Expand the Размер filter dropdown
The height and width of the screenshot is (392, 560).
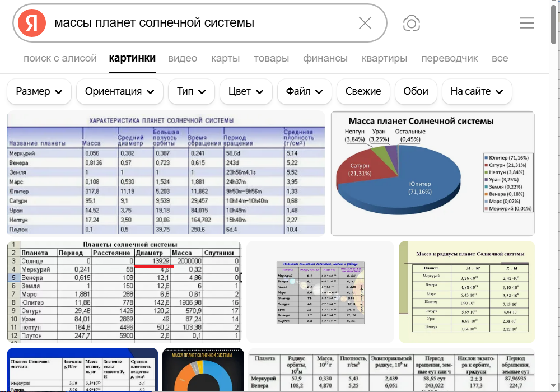click(x=39, y=91)
